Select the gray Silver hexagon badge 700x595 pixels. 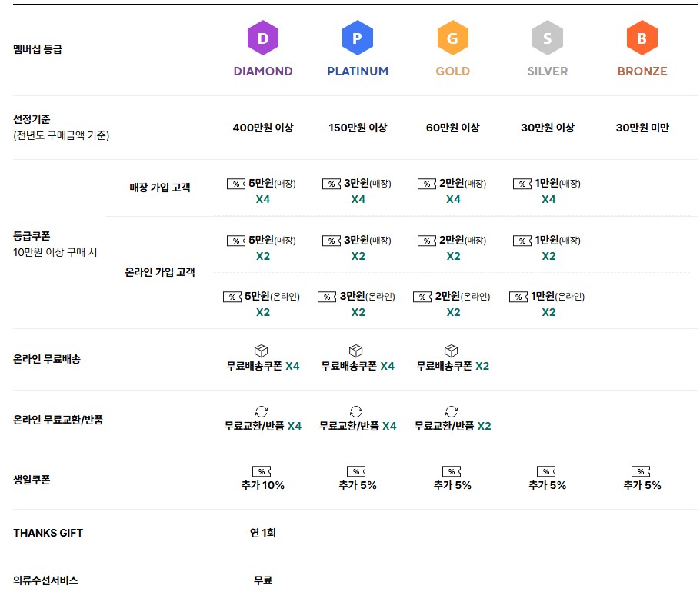pyautogui.click(x=548, y=38)
